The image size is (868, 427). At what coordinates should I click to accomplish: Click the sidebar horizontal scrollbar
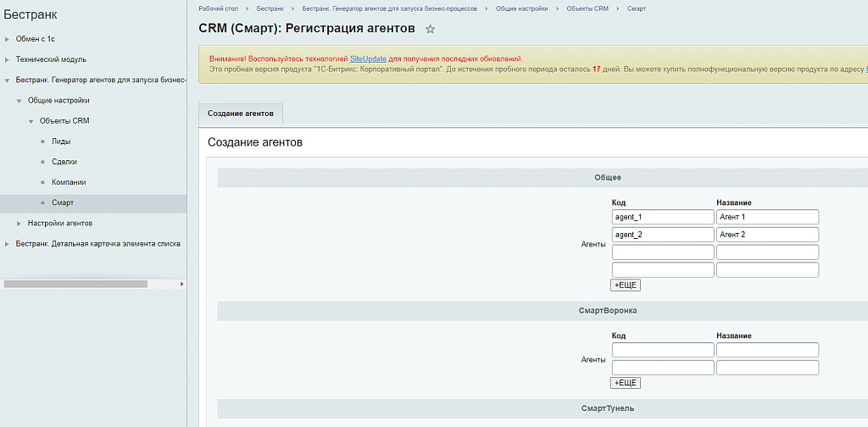(76, 284)
